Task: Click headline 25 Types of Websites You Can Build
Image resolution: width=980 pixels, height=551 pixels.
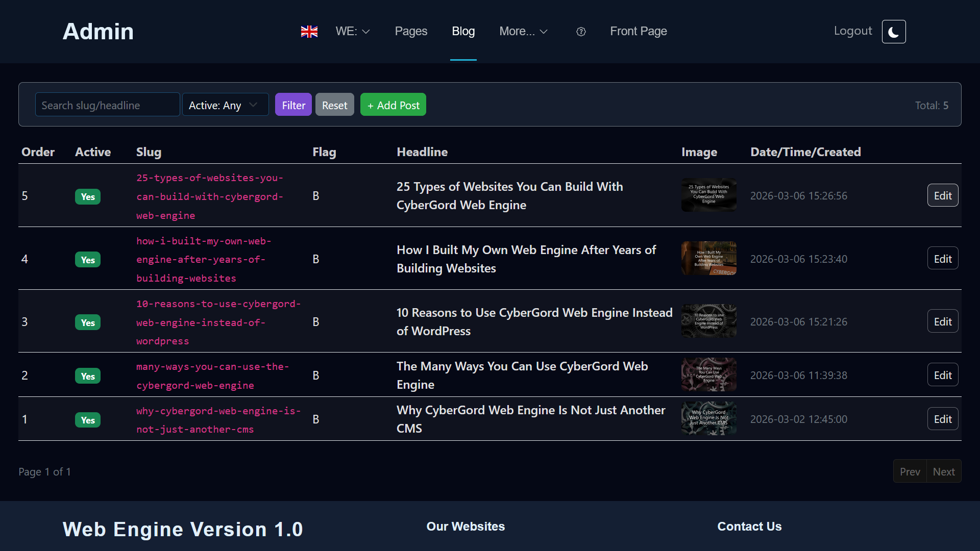Action: (510, 195)
